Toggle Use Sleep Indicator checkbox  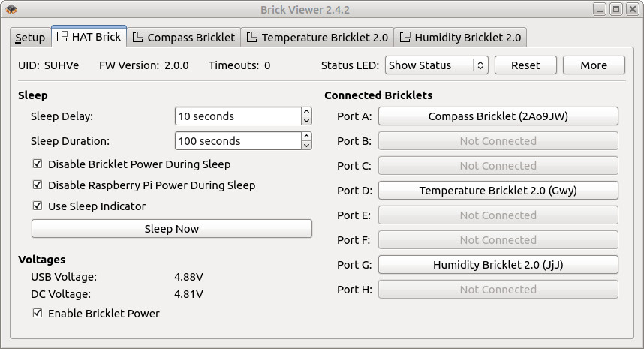[x=38, y=206]
